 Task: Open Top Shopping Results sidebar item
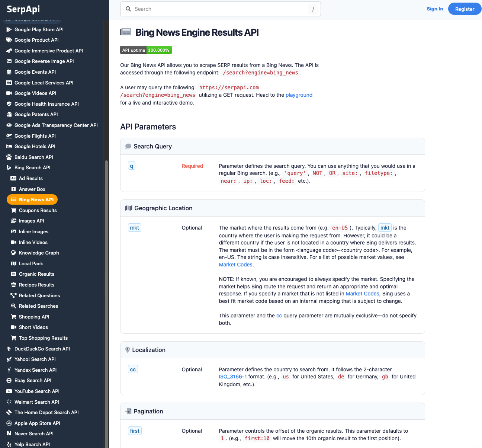click(x=44, y=338)
